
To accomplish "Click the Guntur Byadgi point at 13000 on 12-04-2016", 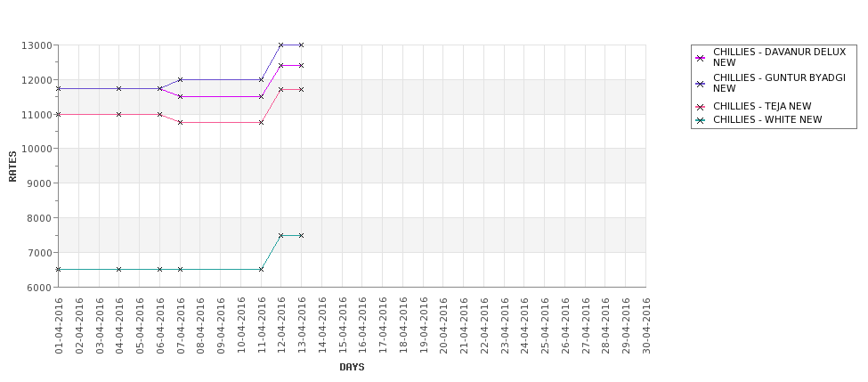I will [x=281, y=45].
